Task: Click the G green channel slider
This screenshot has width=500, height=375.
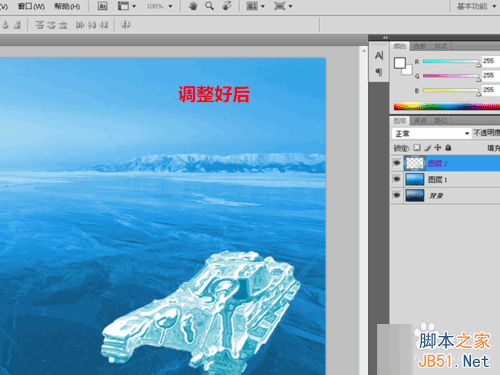Action: [x=451, y=76]
